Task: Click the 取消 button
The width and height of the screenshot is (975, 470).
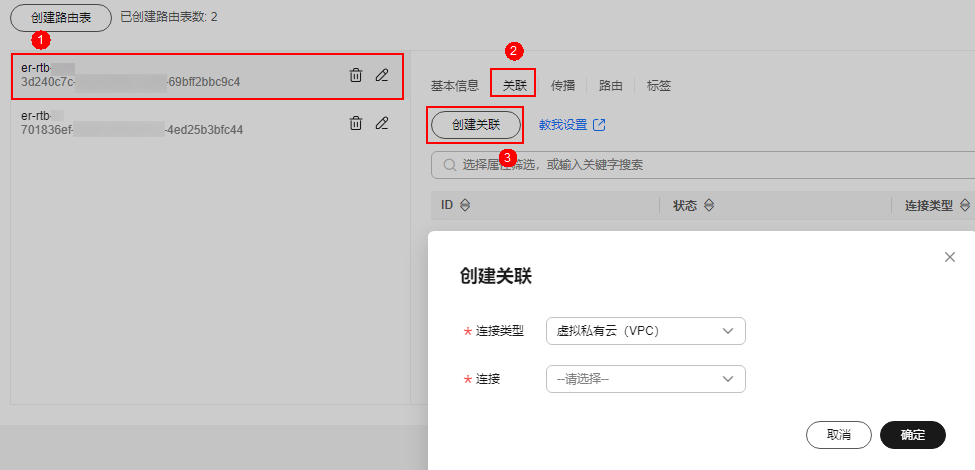Action: [838, 435]
